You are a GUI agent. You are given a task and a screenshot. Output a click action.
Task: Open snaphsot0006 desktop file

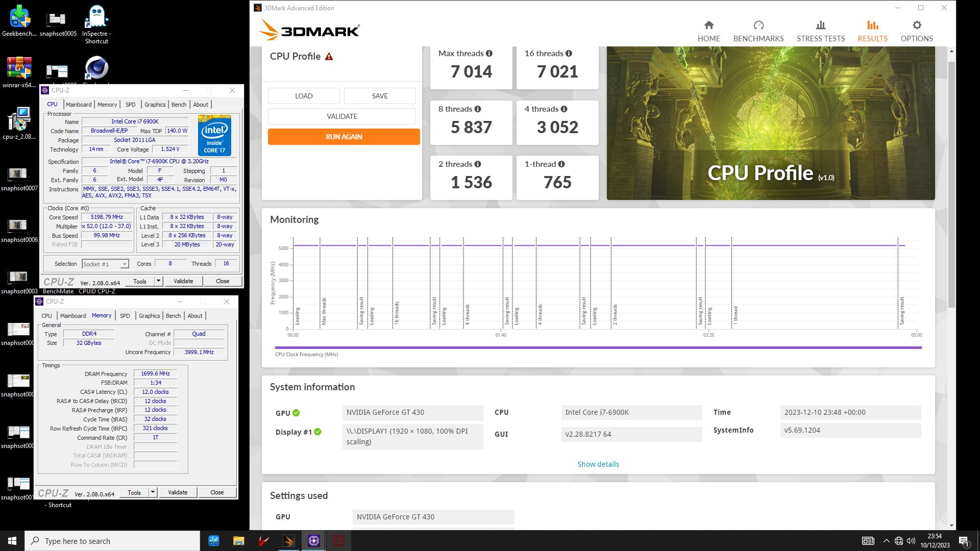(19, 230)
